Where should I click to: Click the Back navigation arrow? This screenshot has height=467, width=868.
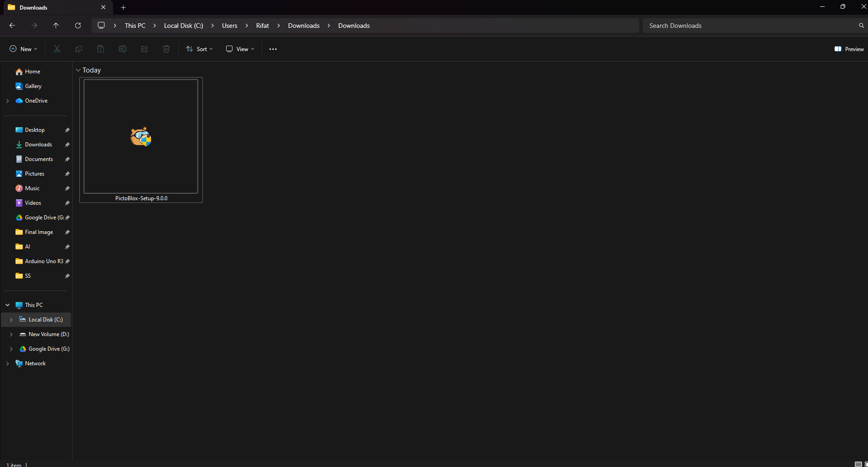(12, 26)
